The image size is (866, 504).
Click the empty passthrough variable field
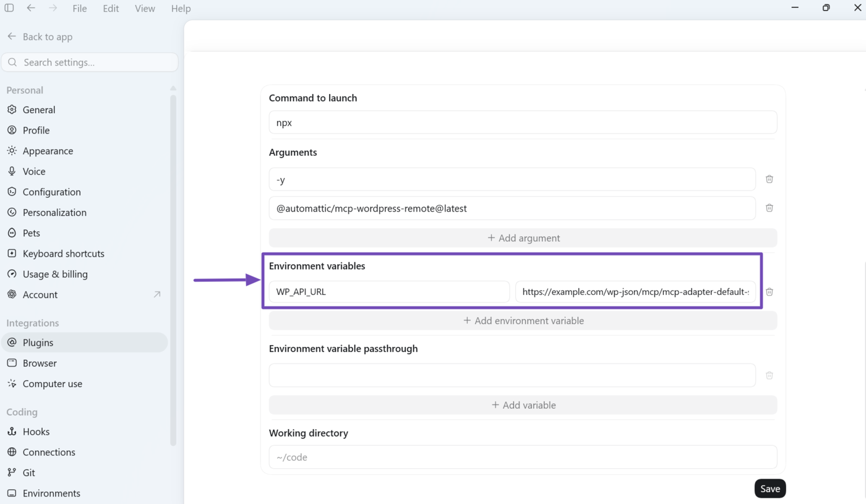point(512,375)
